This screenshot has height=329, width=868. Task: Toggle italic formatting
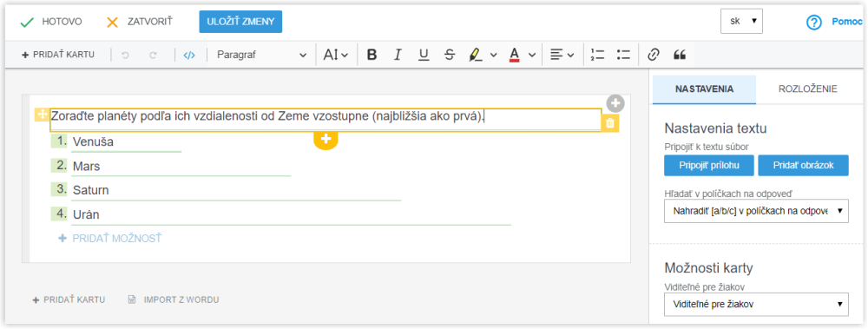[398, 55]
